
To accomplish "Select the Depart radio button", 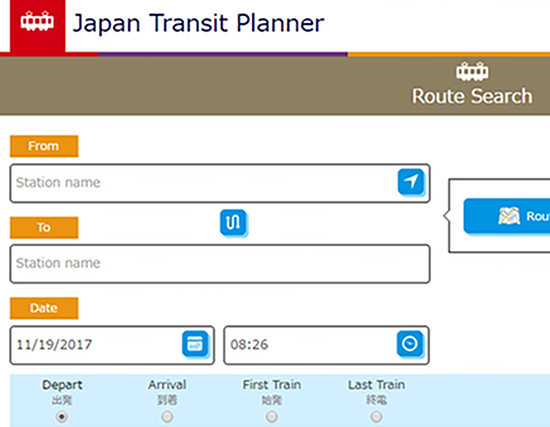I will point(62,417).
